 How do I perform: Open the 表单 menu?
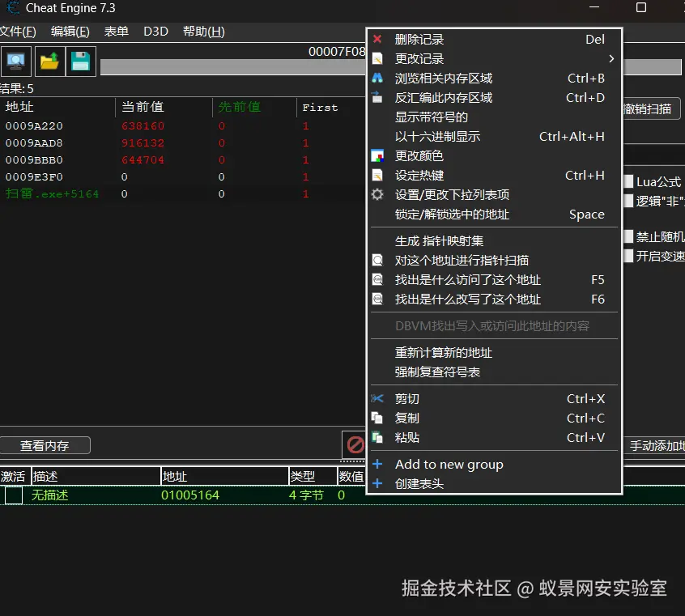[117, 32]
